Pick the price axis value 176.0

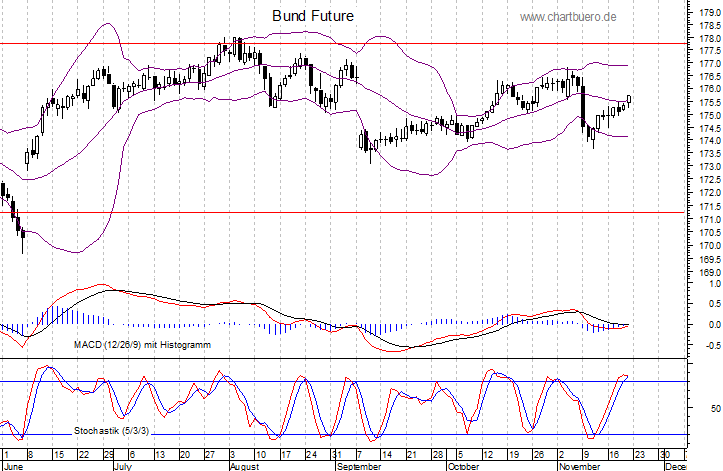pos(710,89)
